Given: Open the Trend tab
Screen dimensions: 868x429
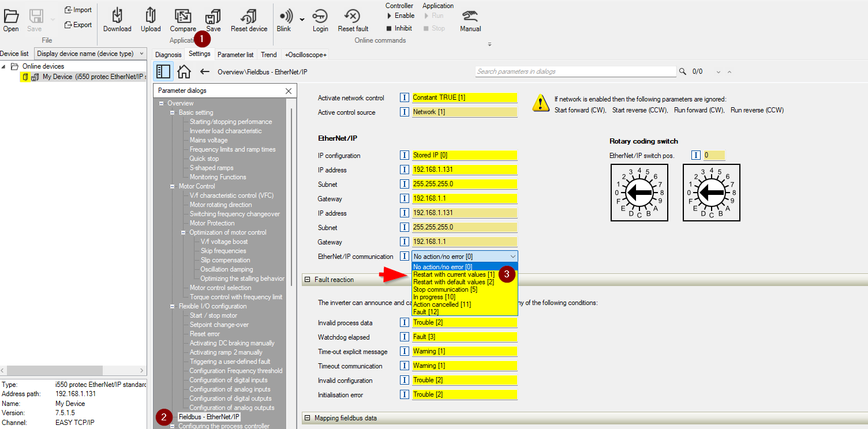Looking at the screenshot, I should pos(269,55).
